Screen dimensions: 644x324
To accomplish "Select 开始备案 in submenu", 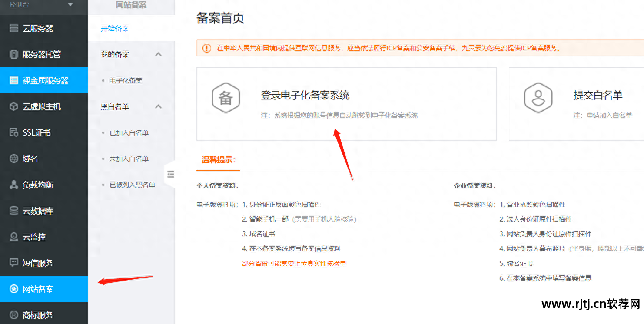I will click(x=131, y=29).
